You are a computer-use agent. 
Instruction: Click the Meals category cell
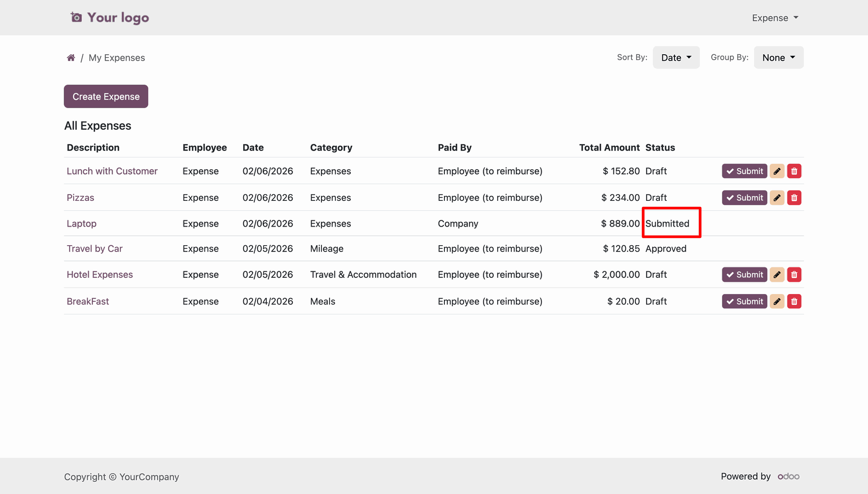(323, 301)
